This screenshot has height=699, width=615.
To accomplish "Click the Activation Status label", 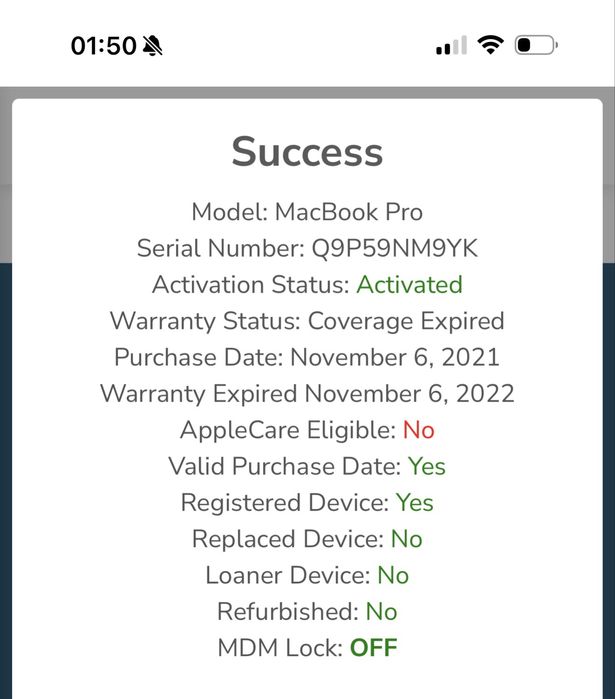I will coord(251,285).
